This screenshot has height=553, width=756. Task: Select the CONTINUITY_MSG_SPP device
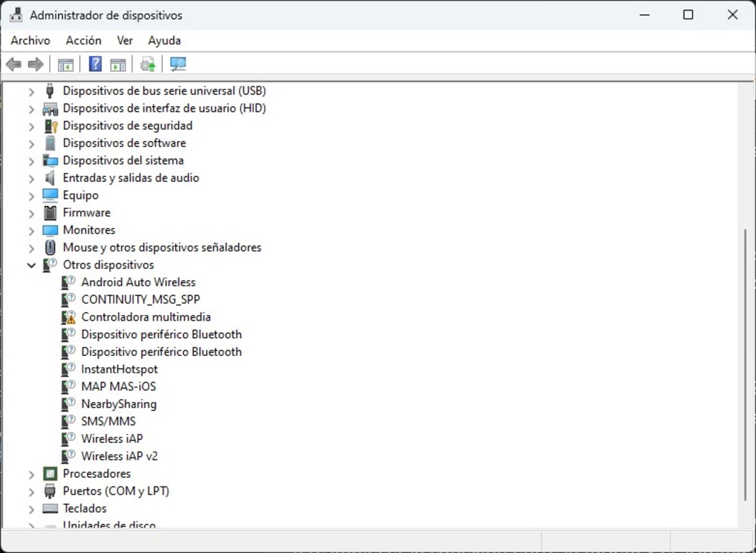(140, 300)
